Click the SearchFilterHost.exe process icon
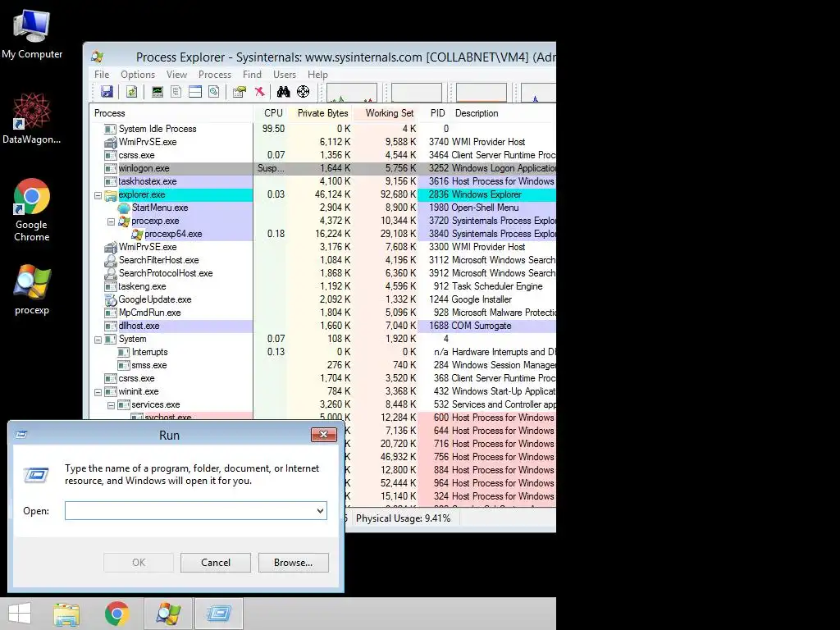 [111, 260]
